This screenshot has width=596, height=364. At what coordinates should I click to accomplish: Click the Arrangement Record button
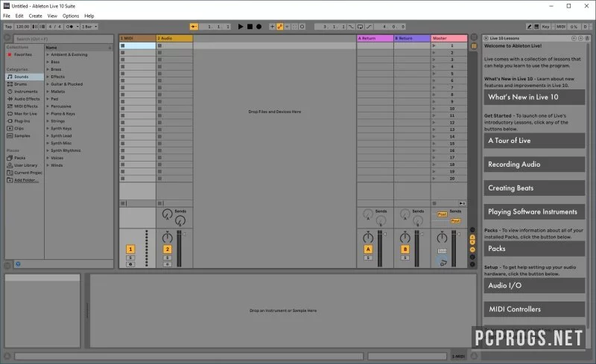(259, 27)
